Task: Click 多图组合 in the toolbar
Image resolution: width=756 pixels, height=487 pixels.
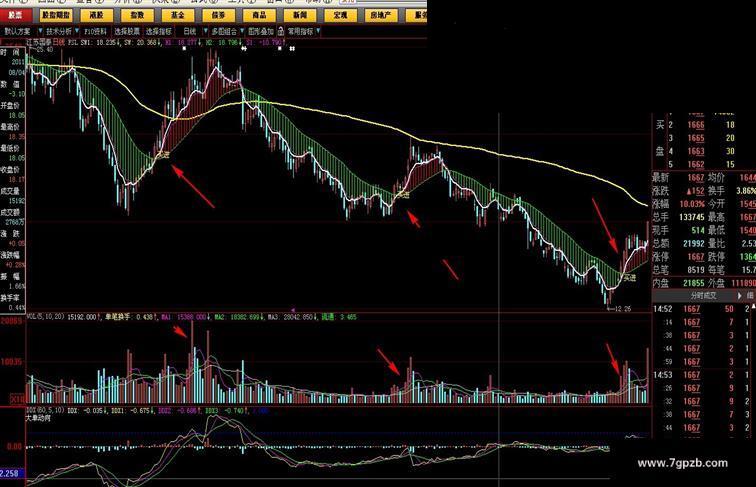Action: click(x=224, y=31)
